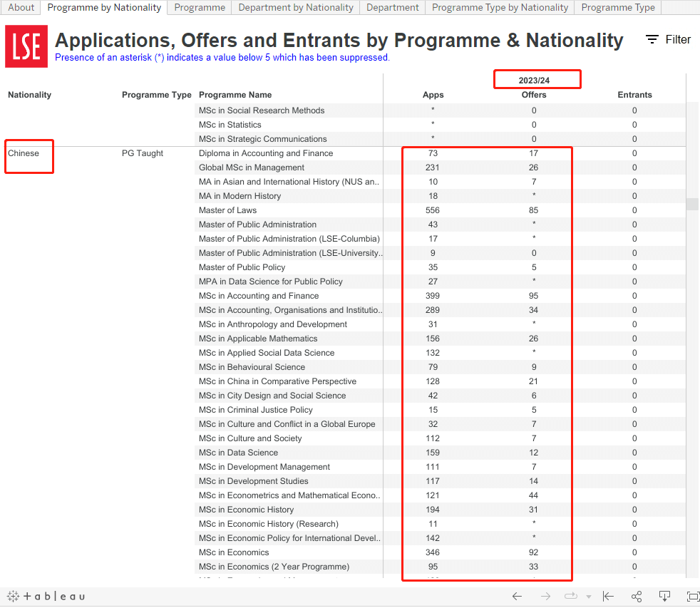The image size is (700, 608).
Task: Expand the replay options dropdown arrow
Action: tap(588, 597)
